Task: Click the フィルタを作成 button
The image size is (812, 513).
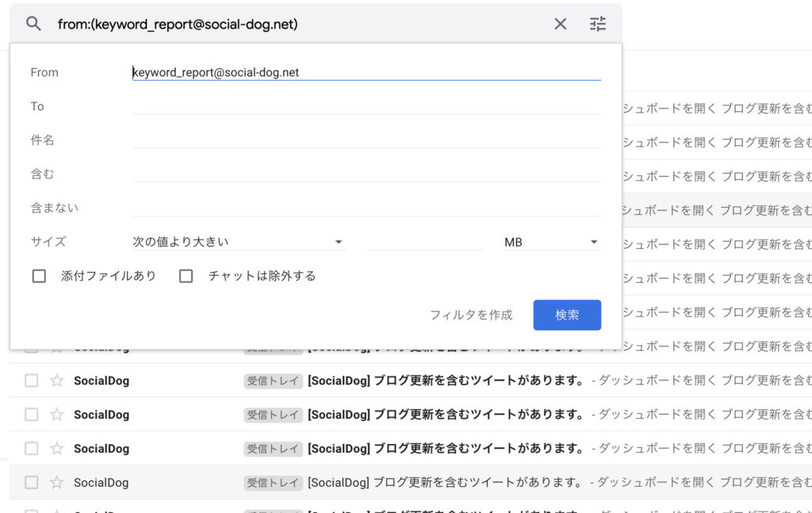Action: [471, 315]
